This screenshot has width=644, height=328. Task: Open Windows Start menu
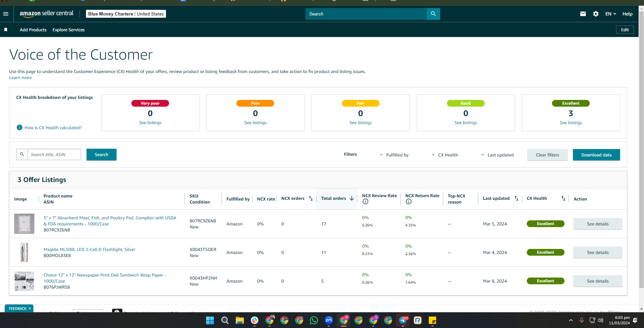pos(210,320)
